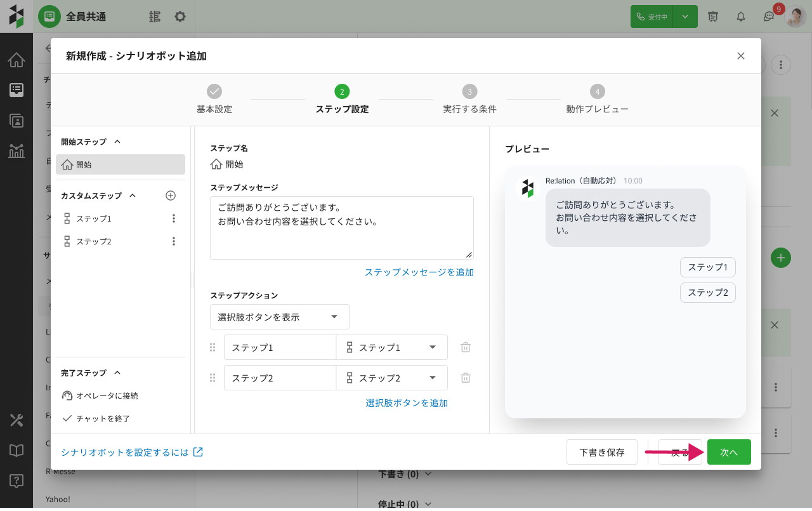The image size is (812, 511).
Task: Click the 下書き保存 button
Action: click(601, 452)
